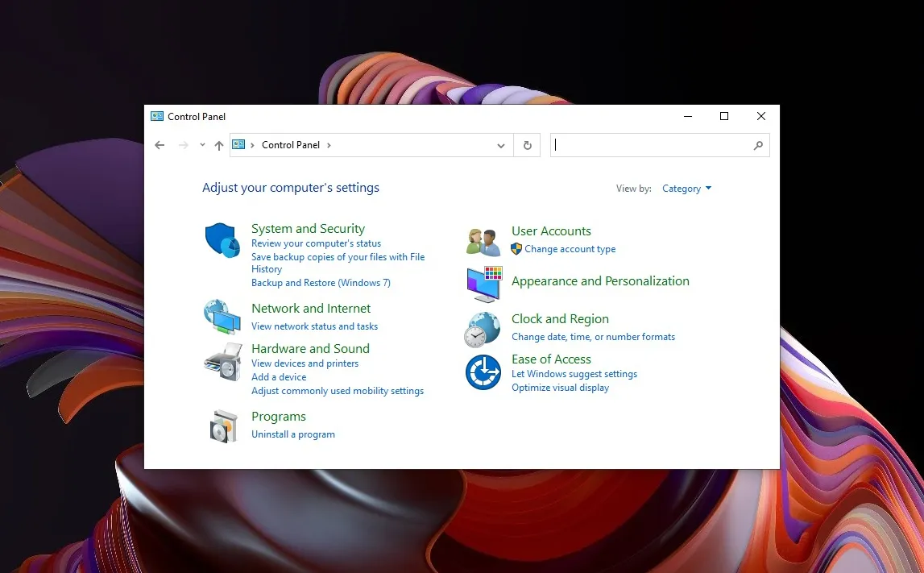Click the Uninstall a program link
The height and width of the screenshot is (573, 924).
[x=292, y=434]
